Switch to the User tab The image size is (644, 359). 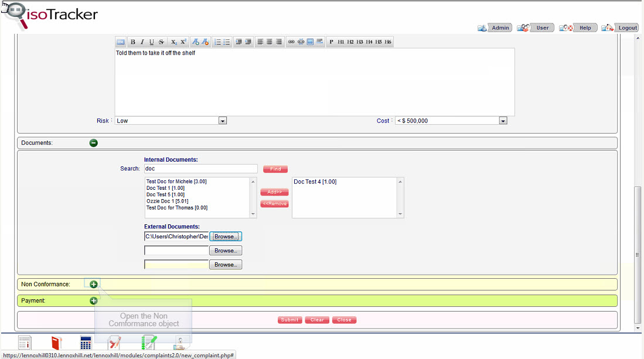(x=542, y=27)
